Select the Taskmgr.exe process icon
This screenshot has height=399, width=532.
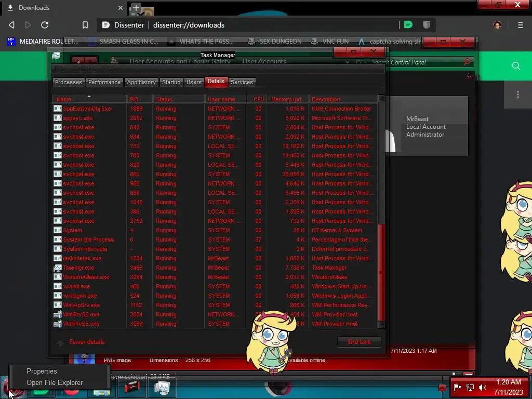pos(57,268)
